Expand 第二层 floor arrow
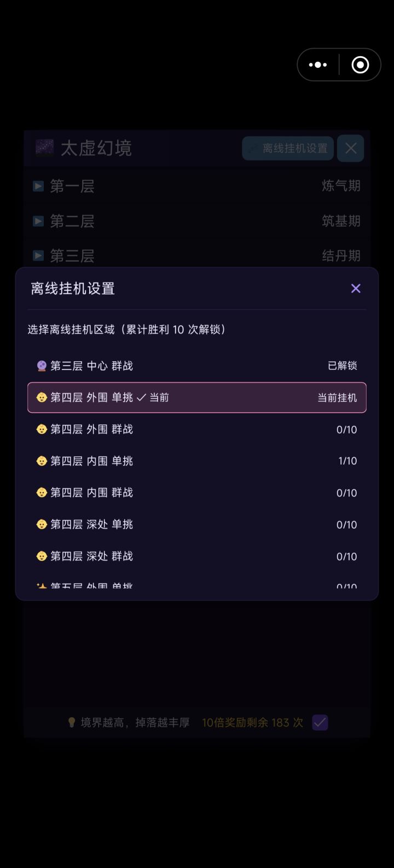The height and width of the screenshot is (868, 394). (x=38, y=221)
